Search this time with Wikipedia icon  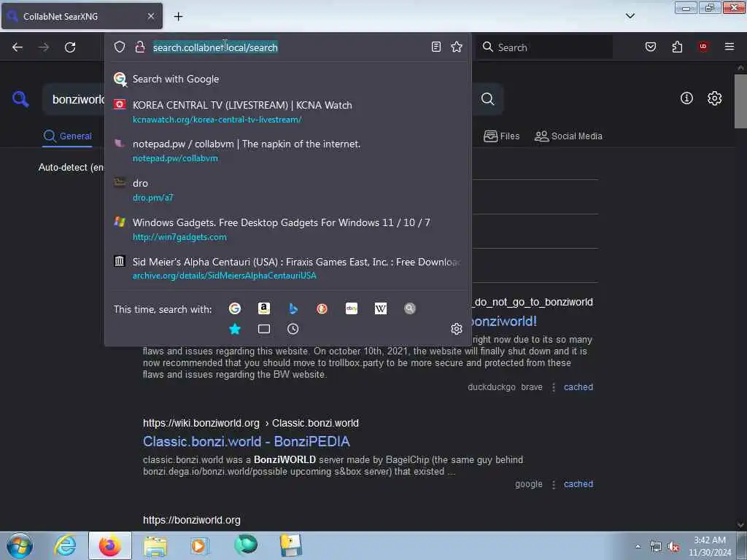coord(381,308)
